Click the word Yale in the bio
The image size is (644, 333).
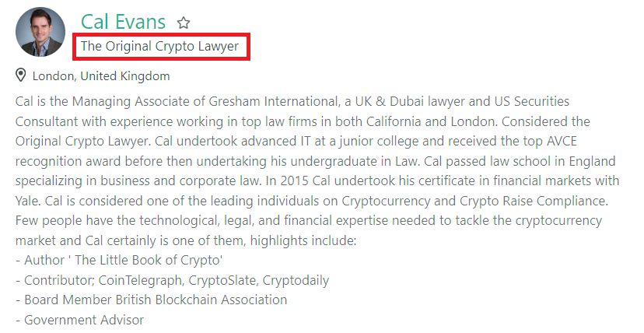pyautogui.click(x=27, y=201)
